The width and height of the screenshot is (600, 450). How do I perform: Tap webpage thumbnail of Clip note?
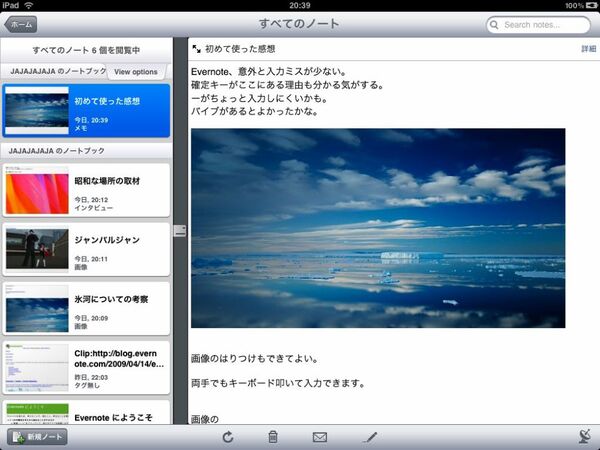pyautogui.click(x=37, y=368)
